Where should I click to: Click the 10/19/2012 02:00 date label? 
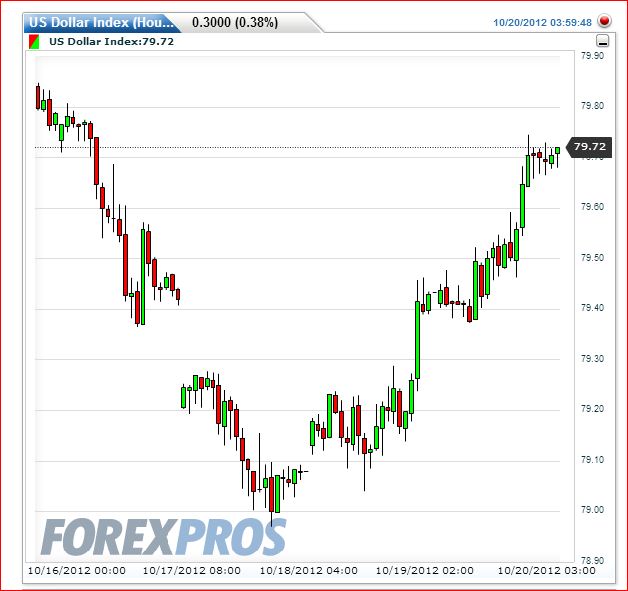425,571
